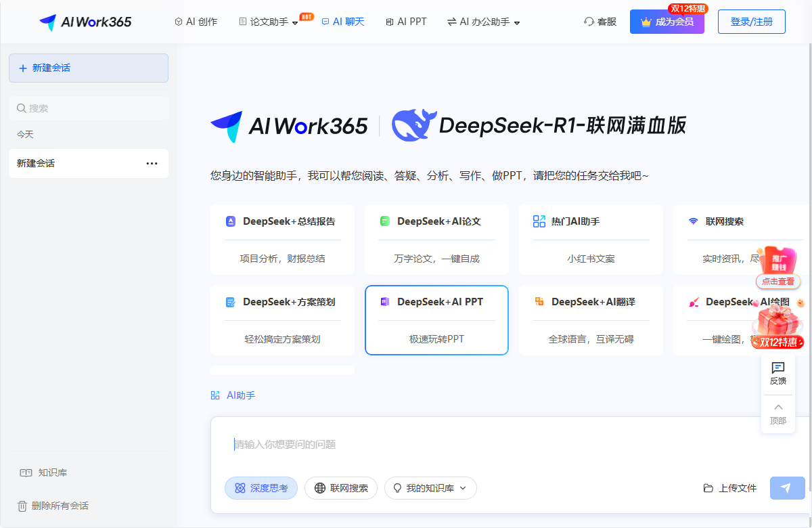Click the HOT badge beside 论文助手
The height and width of the screenshot is (528, 812).
pyautogui.click(x=307, y=16)
